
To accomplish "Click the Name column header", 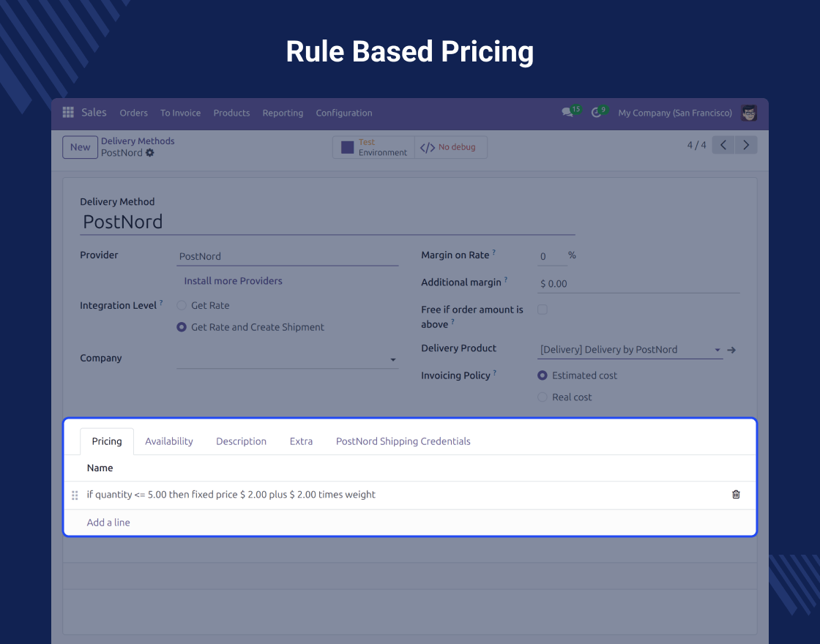I will pos(100,468).
